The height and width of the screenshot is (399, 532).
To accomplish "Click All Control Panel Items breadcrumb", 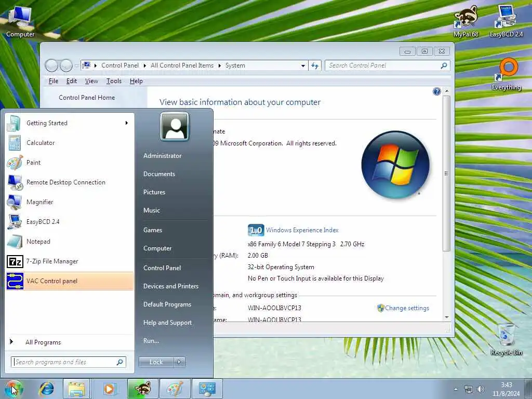I will [182, 65].
